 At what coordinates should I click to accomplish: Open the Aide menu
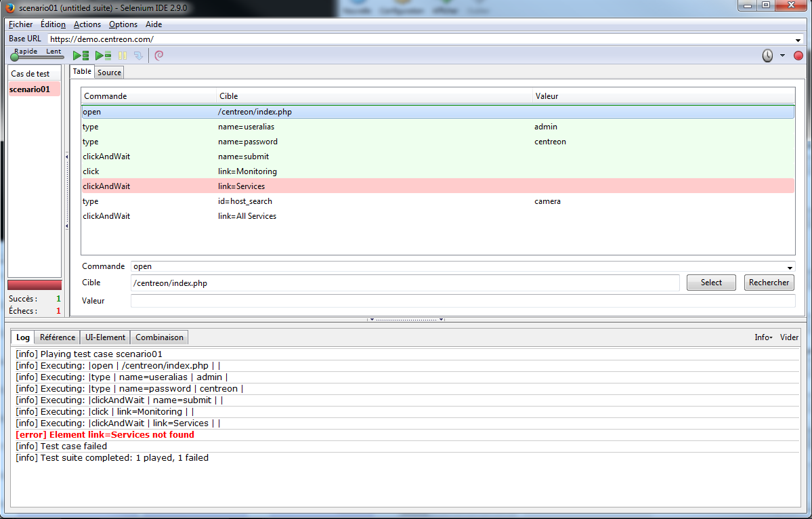click(154, 24)
